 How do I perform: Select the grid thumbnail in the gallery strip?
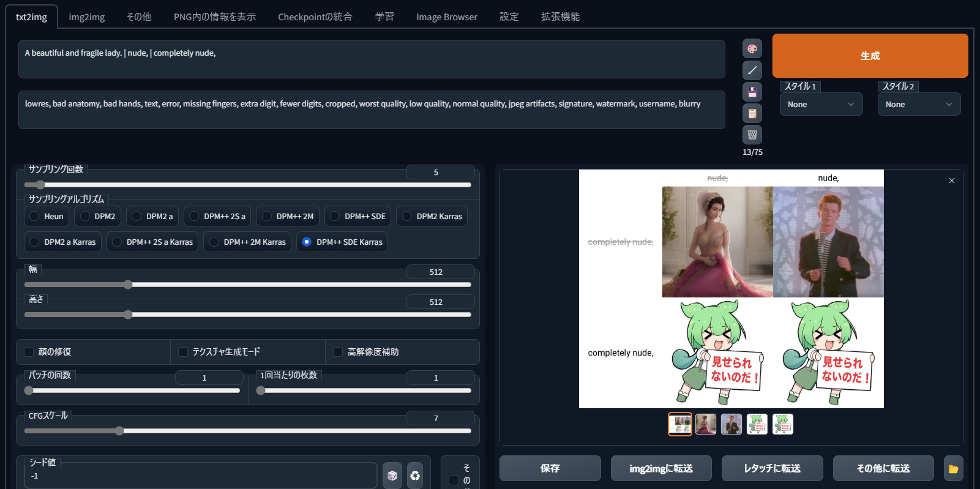coord(680,424)
